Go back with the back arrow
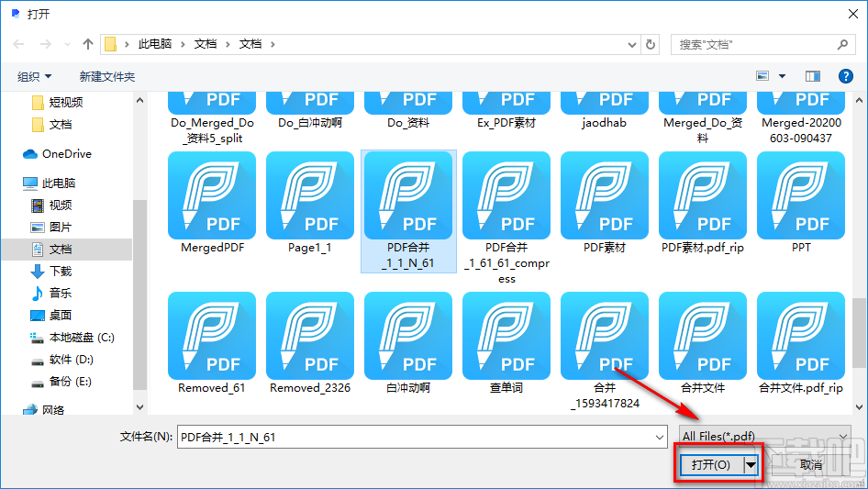The width and height of the screenshot is (868, 489). [19, 44]
